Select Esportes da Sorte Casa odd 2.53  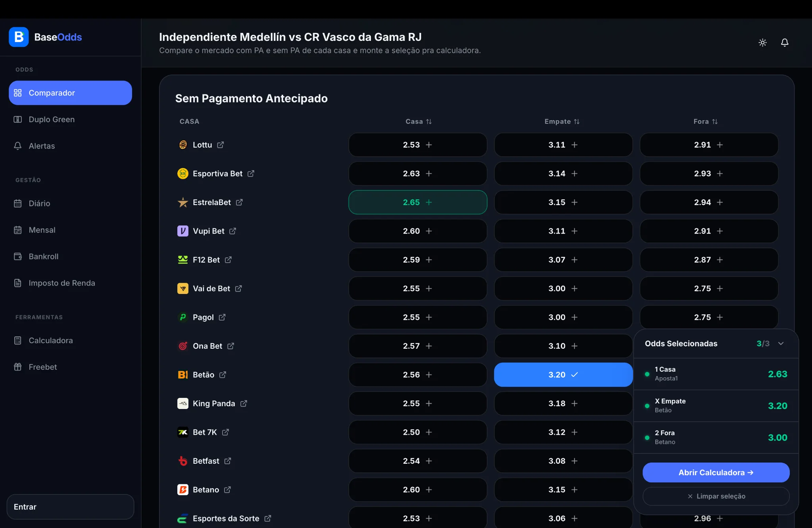click(418, 518)
